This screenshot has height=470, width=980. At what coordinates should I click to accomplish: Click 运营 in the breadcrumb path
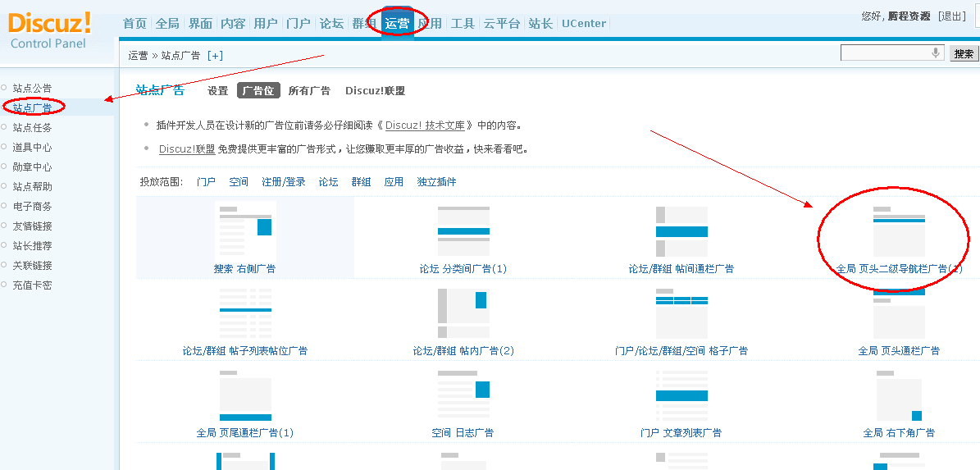(138, 56)
